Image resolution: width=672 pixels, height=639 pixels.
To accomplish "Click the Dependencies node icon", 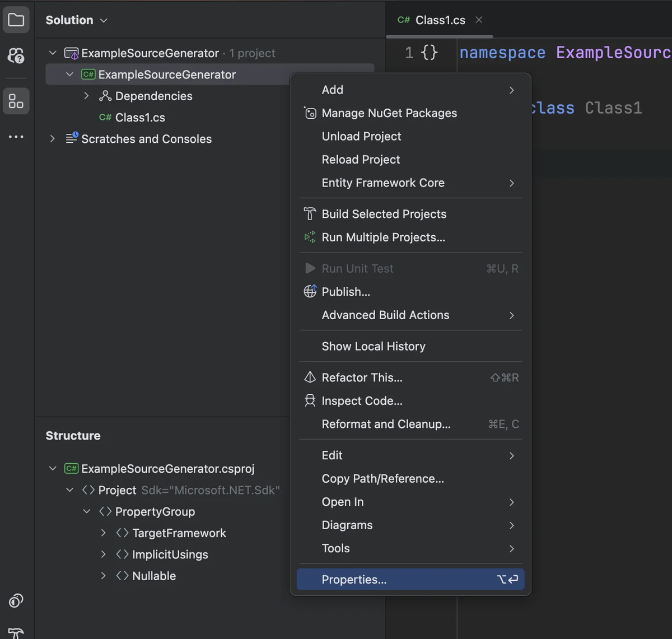I will [x=105, y=96].
